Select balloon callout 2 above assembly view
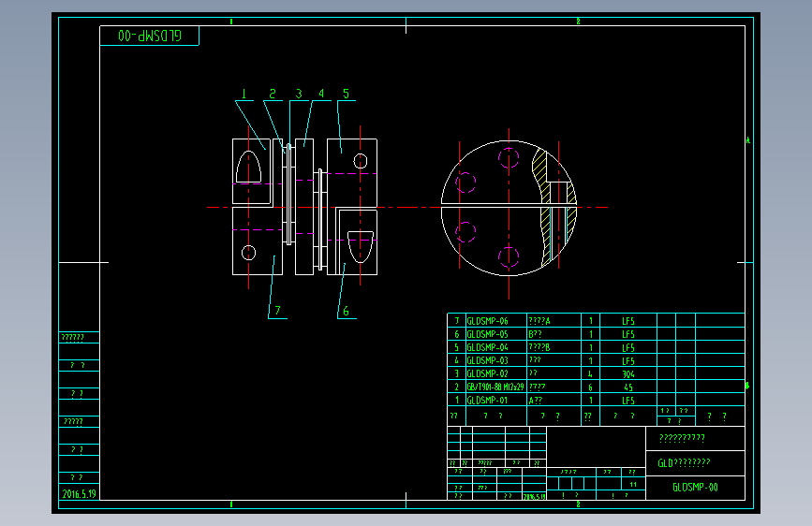This screenshot has height=526, width=812. pyautogui.click(x=273, y=95)
